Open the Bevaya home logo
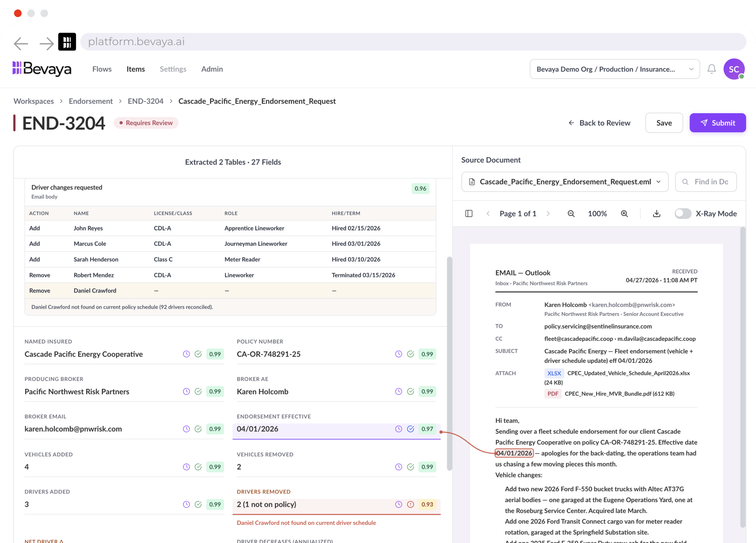 (x=42, y=69)
